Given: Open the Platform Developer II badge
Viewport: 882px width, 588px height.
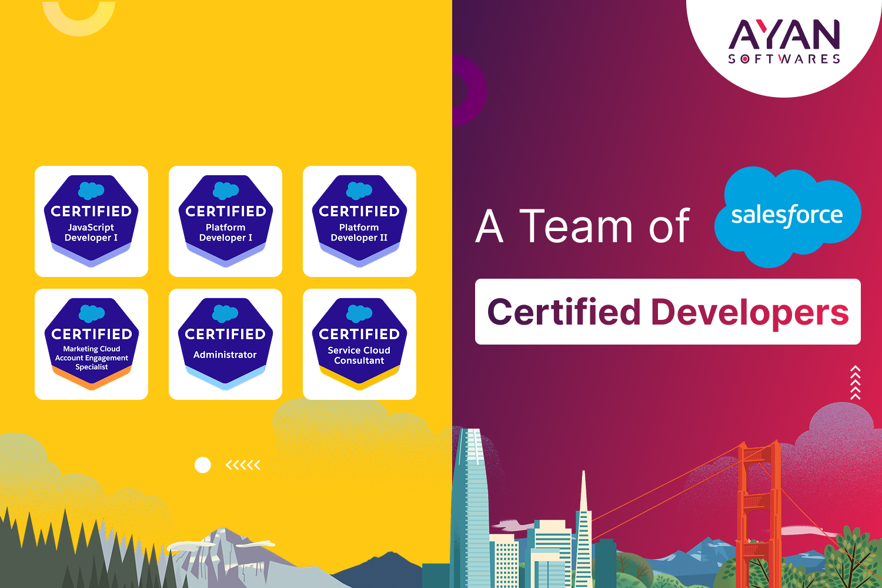Looking at the screenshot, I should pyautogui.click(x=359, y=221).
